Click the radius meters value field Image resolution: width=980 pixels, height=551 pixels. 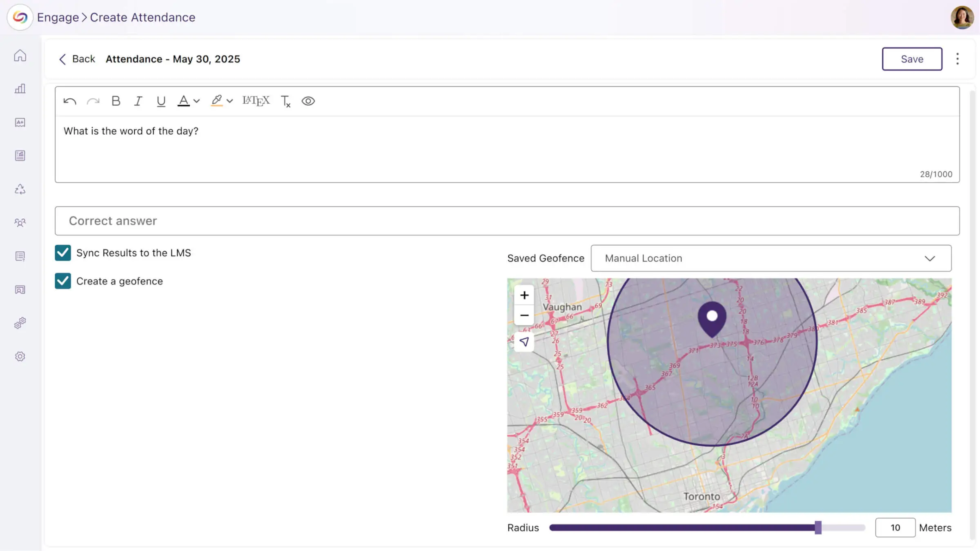(x=895, y=528)
